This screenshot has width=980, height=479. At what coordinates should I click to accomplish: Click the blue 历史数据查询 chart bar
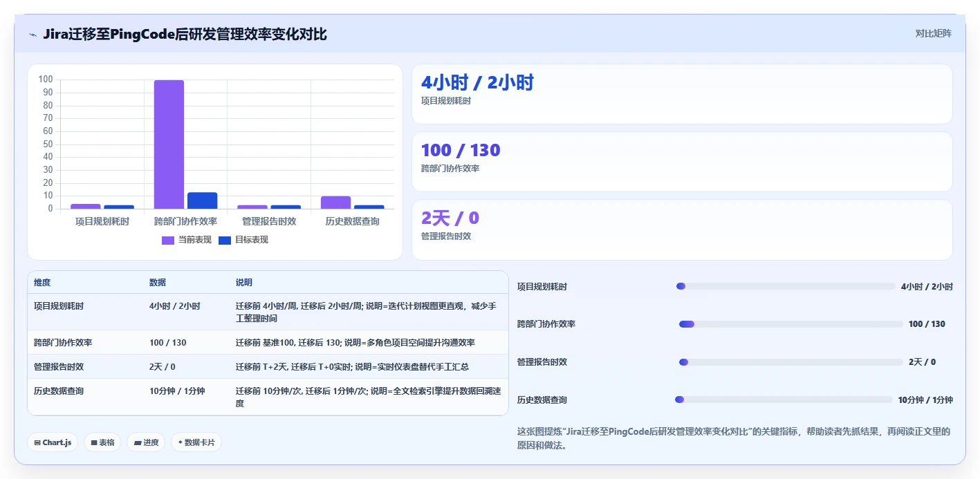tap(369, 207)
